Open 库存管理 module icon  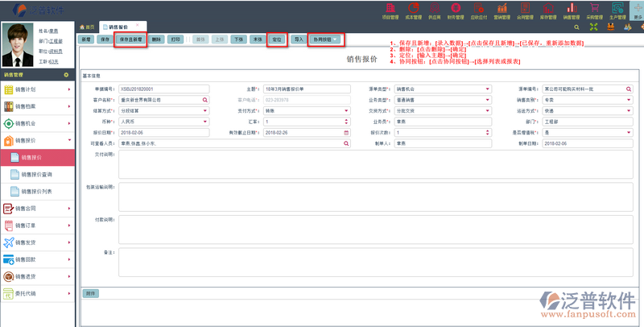pyautogui.click(x=548, y=8)
